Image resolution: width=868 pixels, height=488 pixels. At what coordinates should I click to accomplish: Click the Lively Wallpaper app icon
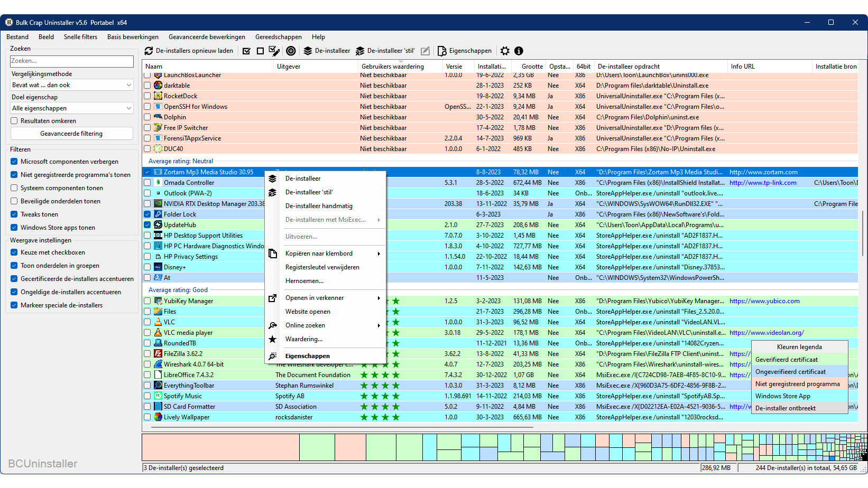coord(158,417)
